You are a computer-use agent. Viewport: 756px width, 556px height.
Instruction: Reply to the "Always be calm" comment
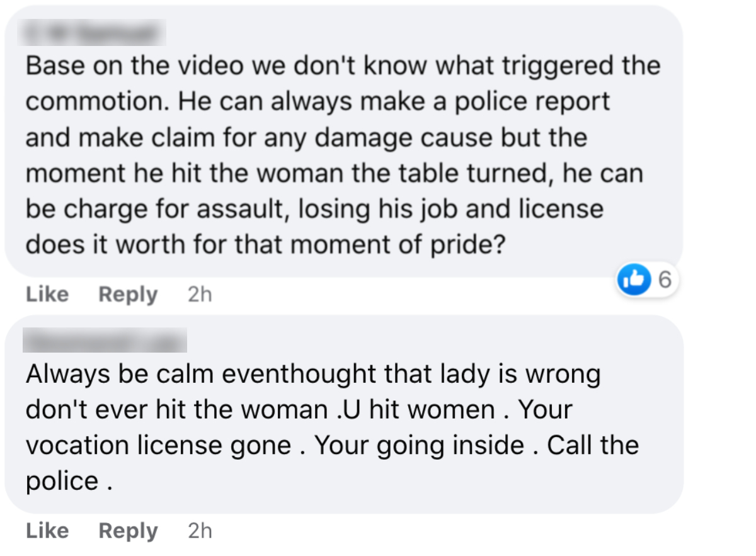point(128,531)
